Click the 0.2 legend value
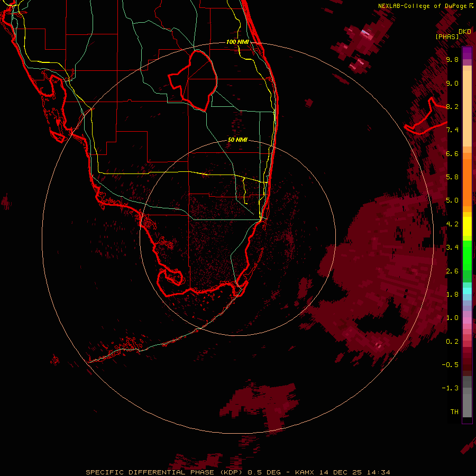476x476 pixels. click(x=452, y=342)
